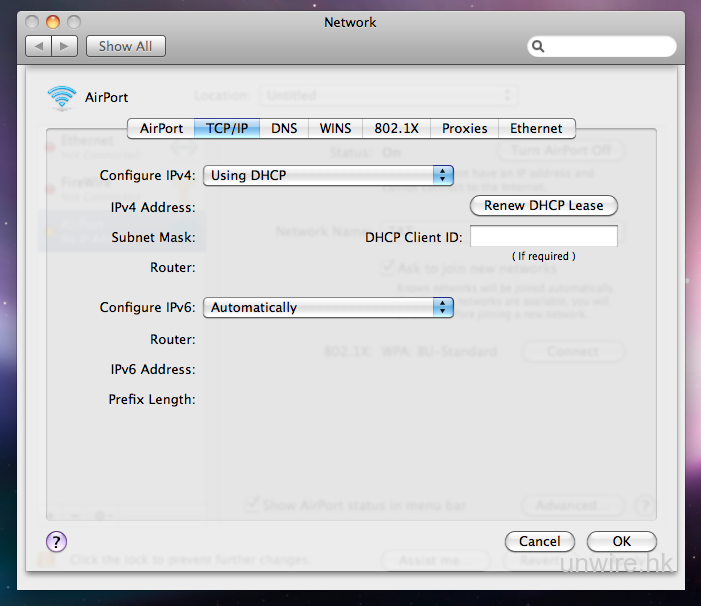Click the Cancel button
This screenshot has width=701, height=606.
pos(539,541)
